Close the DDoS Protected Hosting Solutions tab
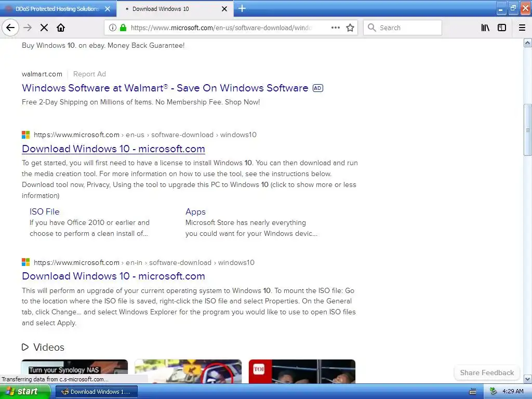The image size is (532, 399). (x=108, y=9)
